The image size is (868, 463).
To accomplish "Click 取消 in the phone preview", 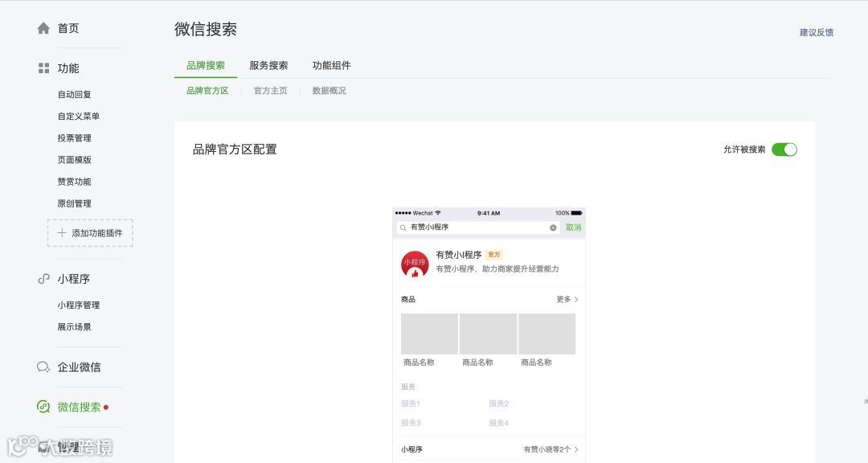I will pyautogui.click(x=574, y=227).
